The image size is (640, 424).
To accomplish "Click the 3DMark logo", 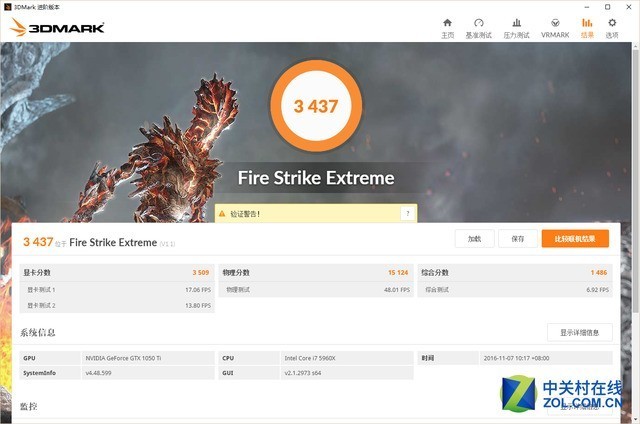I will [57, 27].
